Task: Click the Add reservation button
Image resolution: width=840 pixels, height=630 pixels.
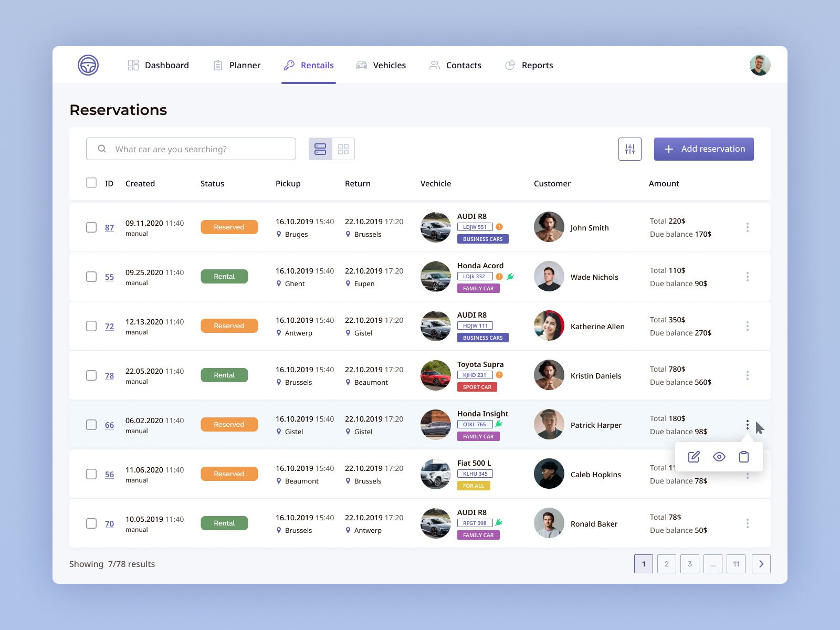Action: click(x=703, y=149)
